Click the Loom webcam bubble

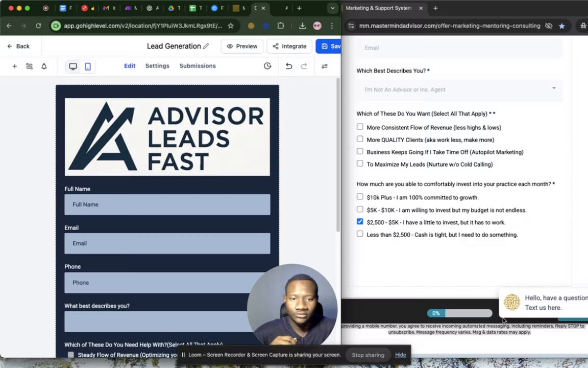pyautogui.click(x=292, y=305)
